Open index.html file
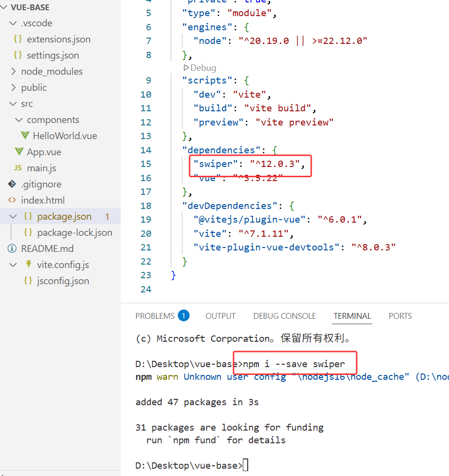This screenshot has width=449, height=476. pos(43,200)
